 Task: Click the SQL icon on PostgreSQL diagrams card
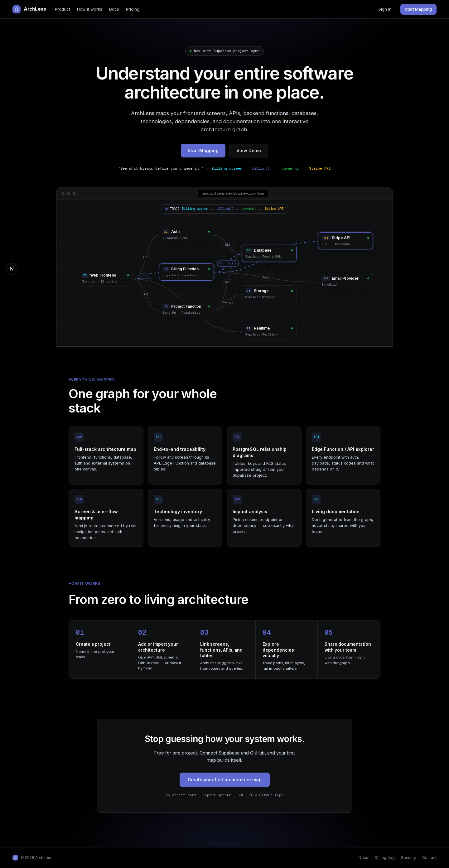click(x=237, y=437)
